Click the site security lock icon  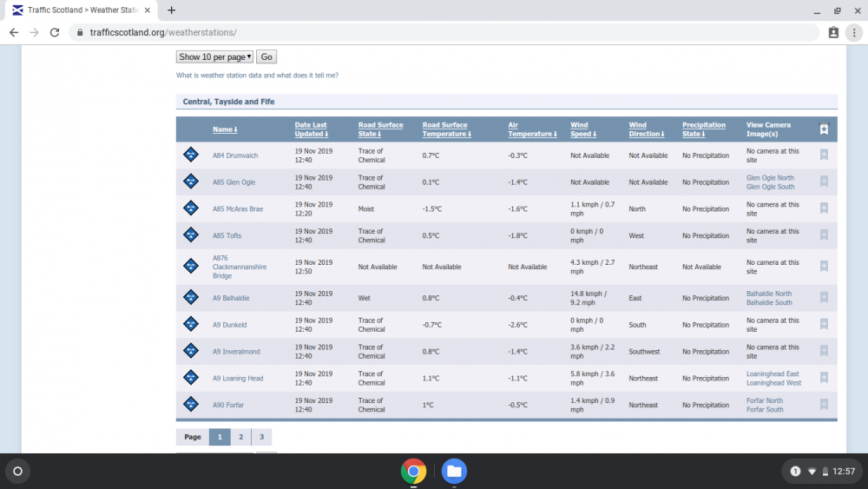[x=80, y=33]
